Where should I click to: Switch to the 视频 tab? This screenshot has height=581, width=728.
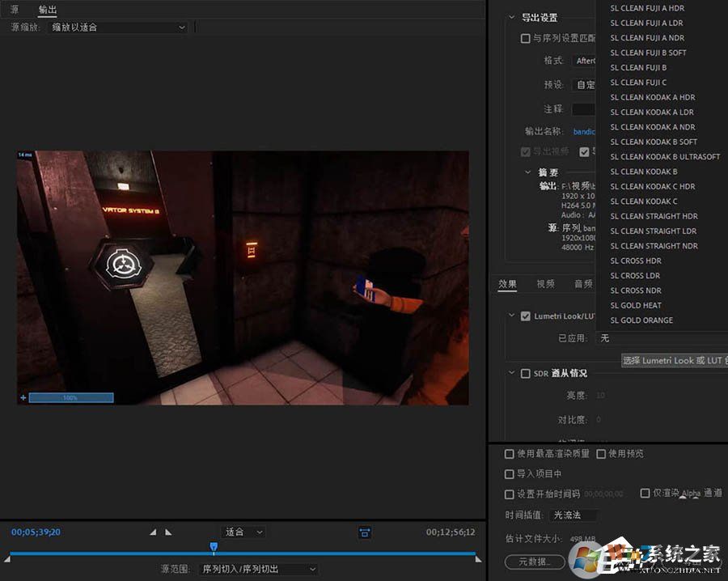click(545, 284)
